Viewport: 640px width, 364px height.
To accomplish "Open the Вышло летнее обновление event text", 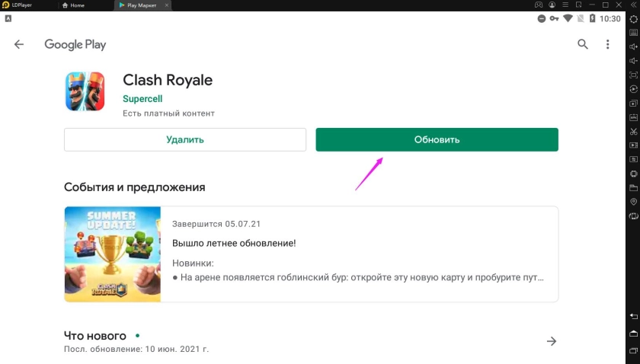I will point(234,243).
